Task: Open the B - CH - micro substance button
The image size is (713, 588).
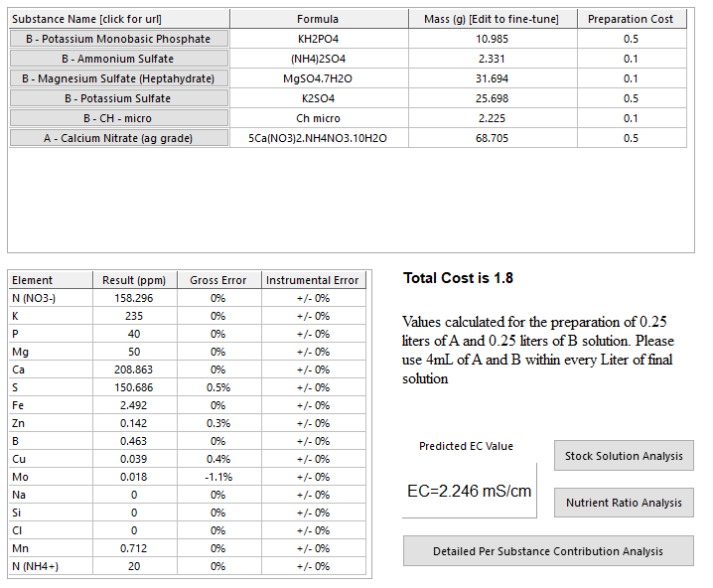Action: 119,118
